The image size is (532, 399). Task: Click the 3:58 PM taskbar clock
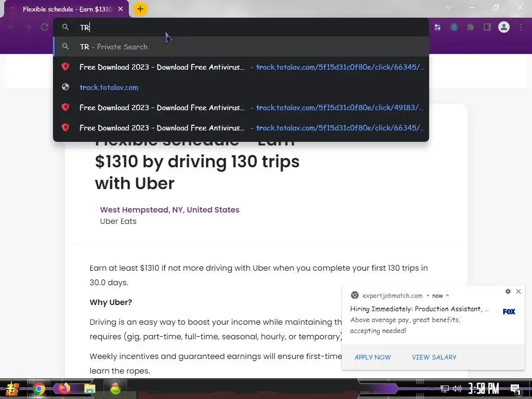coord(484,389)
